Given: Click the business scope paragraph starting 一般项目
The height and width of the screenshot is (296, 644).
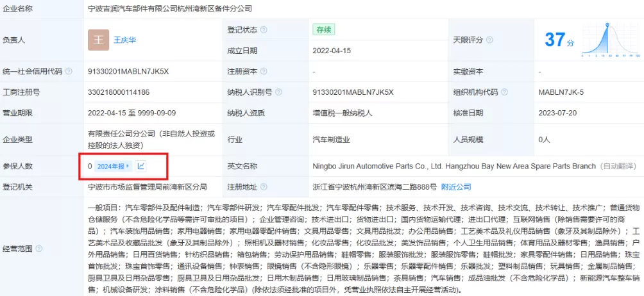Looking at the screenshot, I should click(364, 249).
